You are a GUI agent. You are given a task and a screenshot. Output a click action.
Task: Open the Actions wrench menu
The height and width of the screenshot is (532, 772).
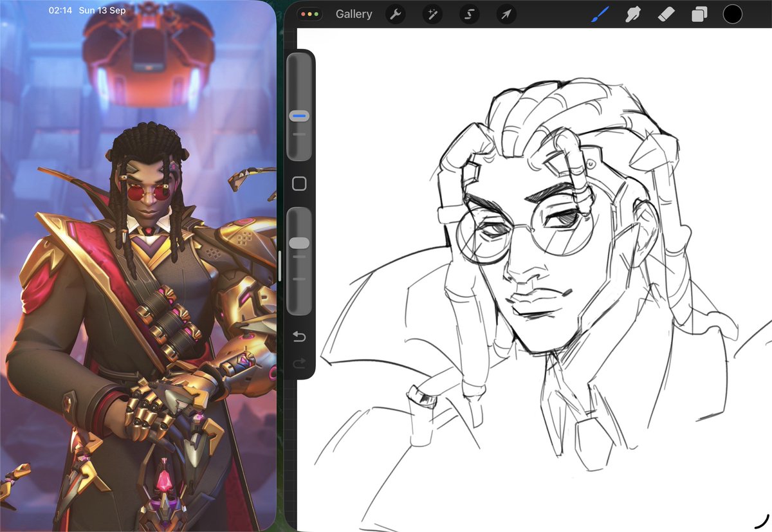[x=394, y=14]
